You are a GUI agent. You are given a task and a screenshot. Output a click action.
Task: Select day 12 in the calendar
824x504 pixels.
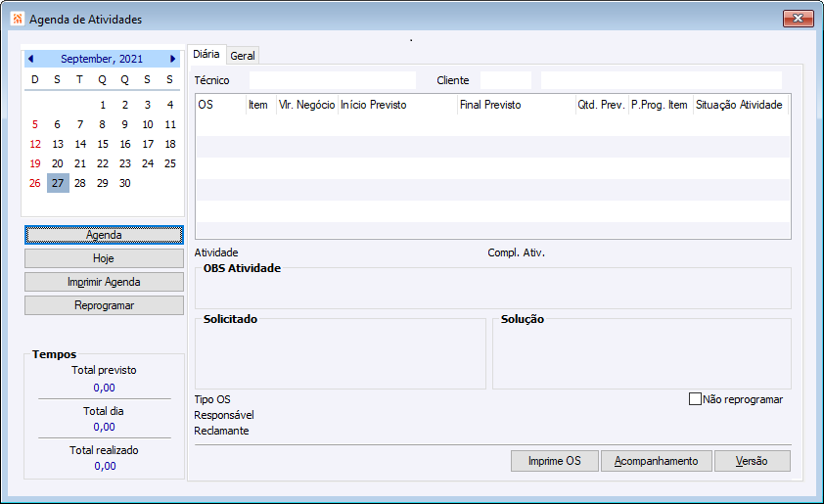(x=35, y=144)
